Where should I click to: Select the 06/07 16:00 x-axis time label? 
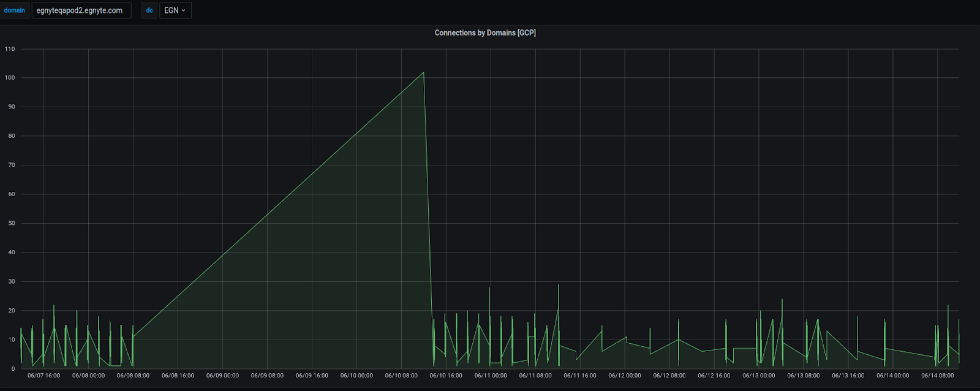pos(44,376)
